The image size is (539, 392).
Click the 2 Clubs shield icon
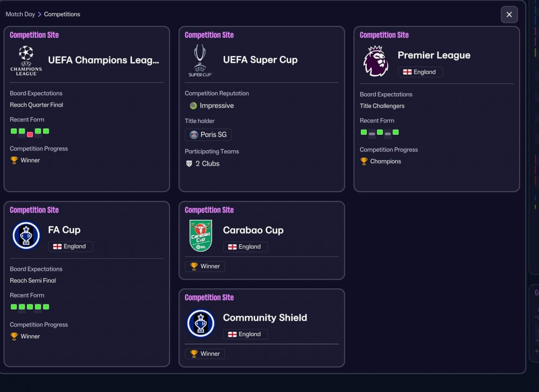coord(189,163)
